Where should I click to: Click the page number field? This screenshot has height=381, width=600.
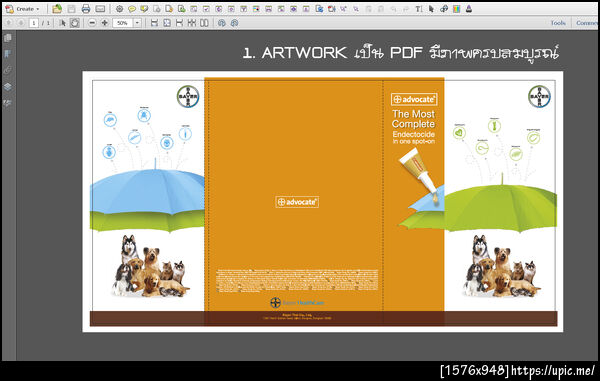click(34, 23)
